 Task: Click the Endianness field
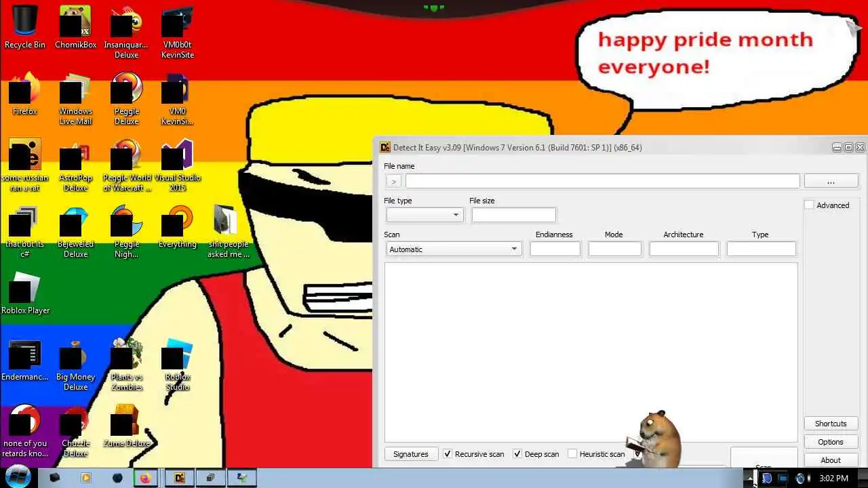[555, 249]
